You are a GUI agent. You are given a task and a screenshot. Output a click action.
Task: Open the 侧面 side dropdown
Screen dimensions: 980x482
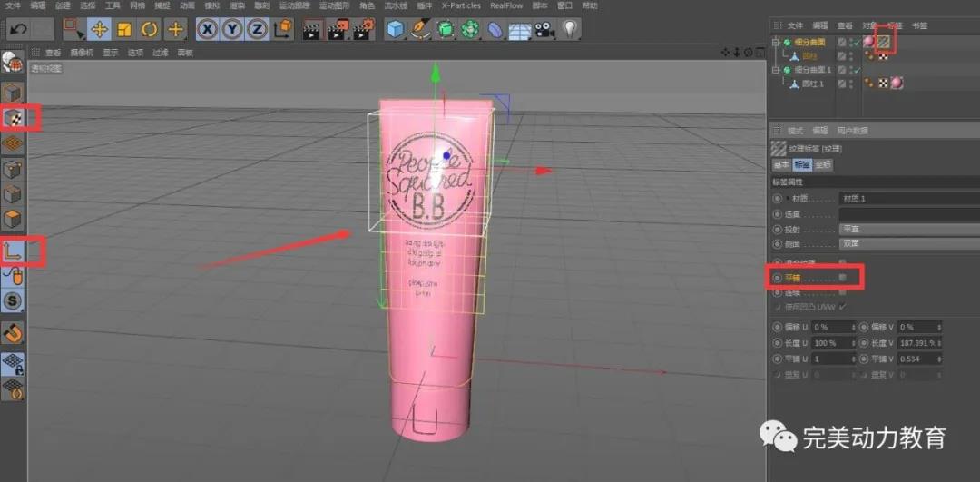[889, 243]
